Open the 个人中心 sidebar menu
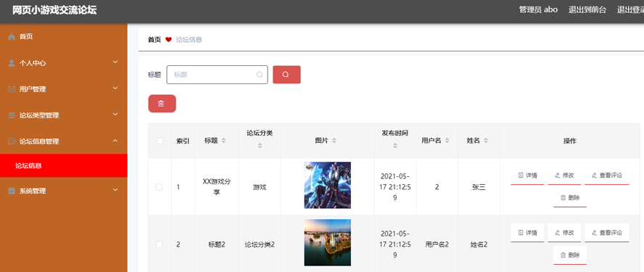 click(x=64, y=63)
